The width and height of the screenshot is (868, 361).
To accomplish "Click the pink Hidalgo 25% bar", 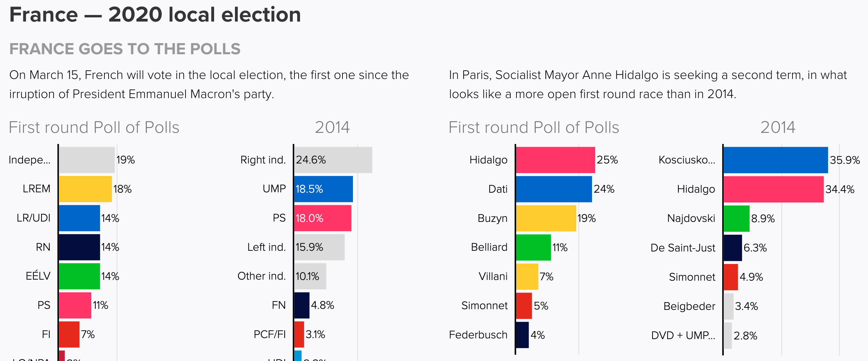I will [555, 160].
